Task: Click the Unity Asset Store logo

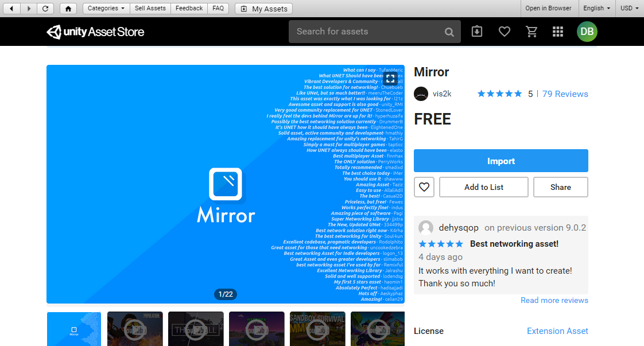Action: coord(95,32)
